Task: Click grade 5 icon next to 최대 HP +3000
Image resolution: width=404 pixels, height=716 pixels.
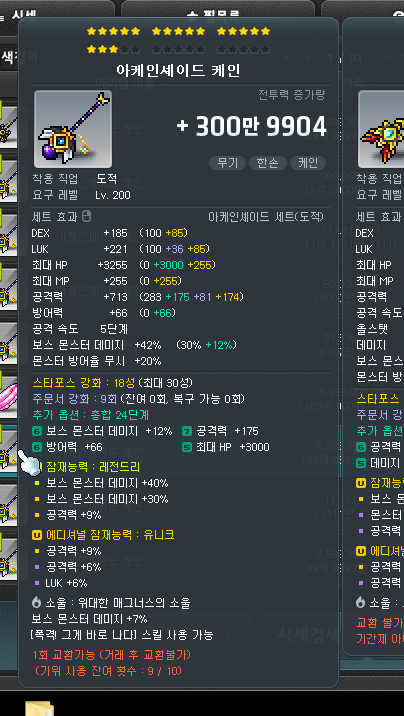Action: click(187, 447)
